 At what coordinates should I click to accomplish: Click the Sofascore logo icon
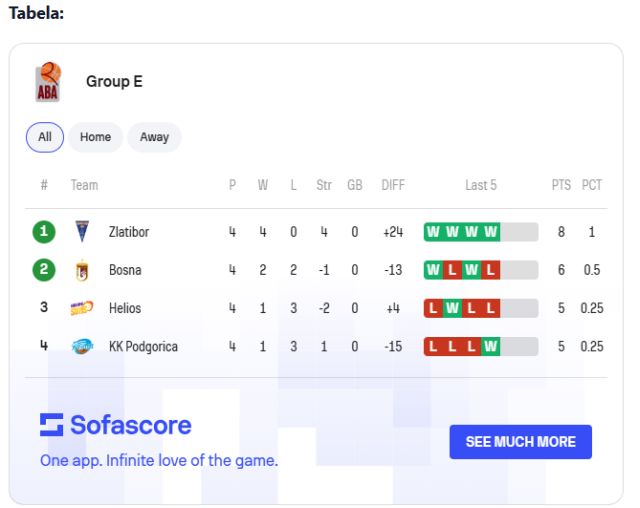pyautogui.click(x=52, y=425)
